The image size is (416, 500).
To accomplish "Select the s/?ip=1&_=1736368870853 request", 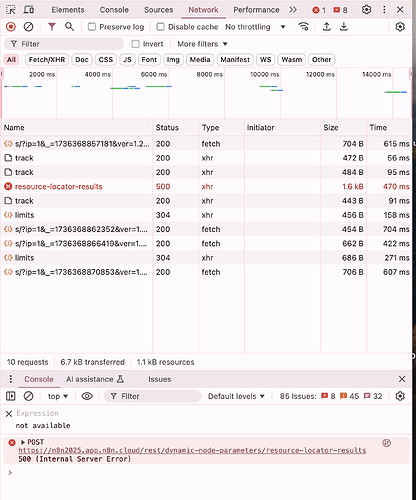I will click(x=206, y=272).
